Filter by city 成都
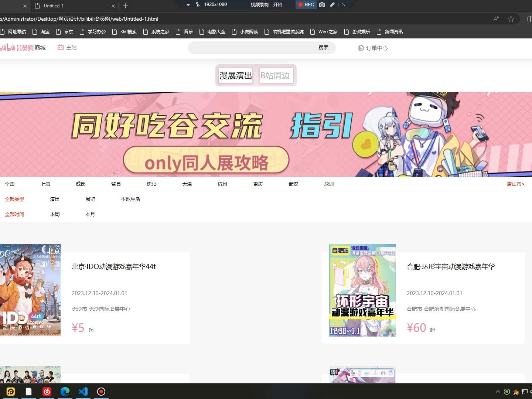Viewport: 532px width, 399px height. (81, 184)
